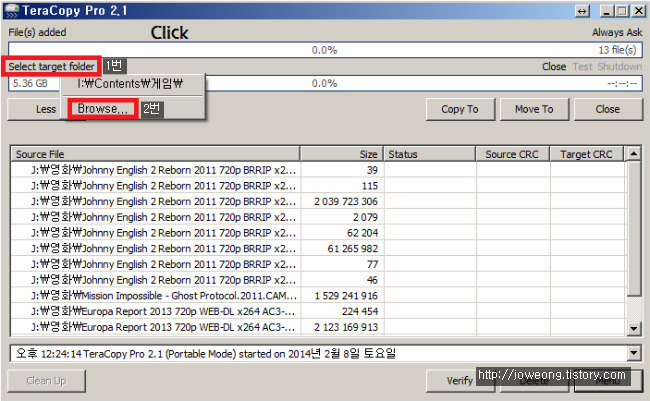This screenshot has height=401, width=650.
Task: Select the Johnny English row with size 39
Action: pyautogui.click(x=318, y=170)
